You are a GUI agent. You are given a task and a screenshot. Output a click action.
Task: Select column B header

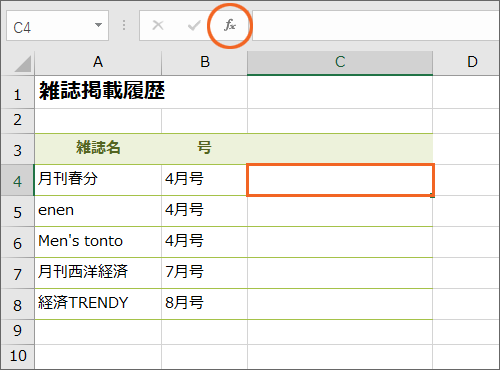point(205,63)
